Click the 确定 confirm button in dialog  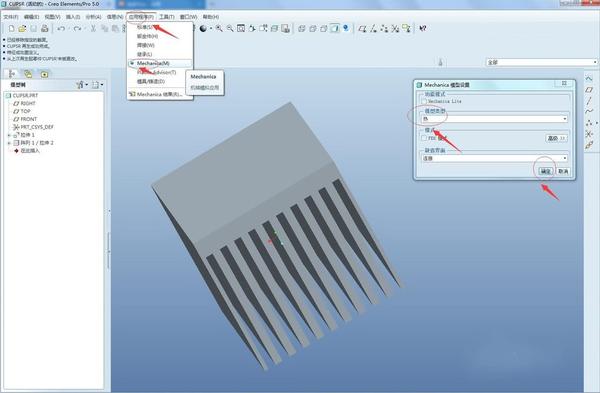(x=546, y=171)
